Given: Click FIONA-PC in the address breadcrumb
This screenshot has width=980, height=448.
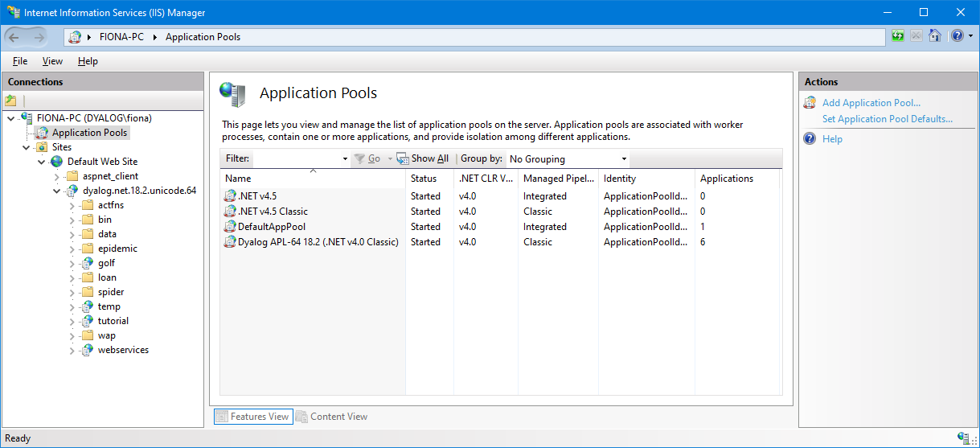Looking at the screenshot, I should click(x=121, y=37).
